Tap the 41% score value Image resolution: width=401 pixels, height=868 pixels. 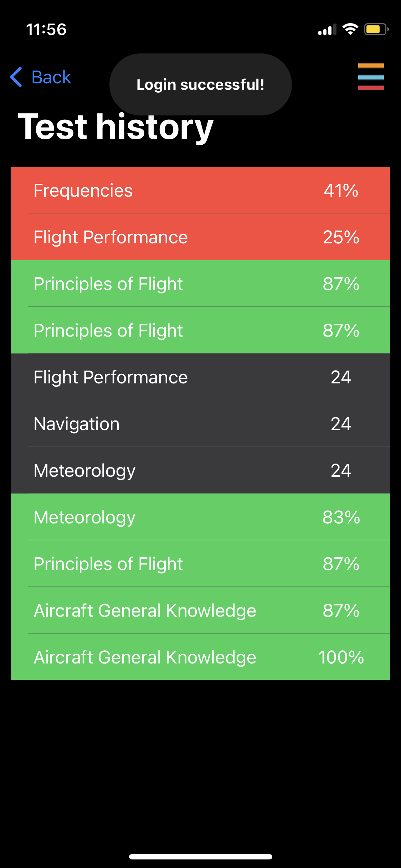coord(341,190)
